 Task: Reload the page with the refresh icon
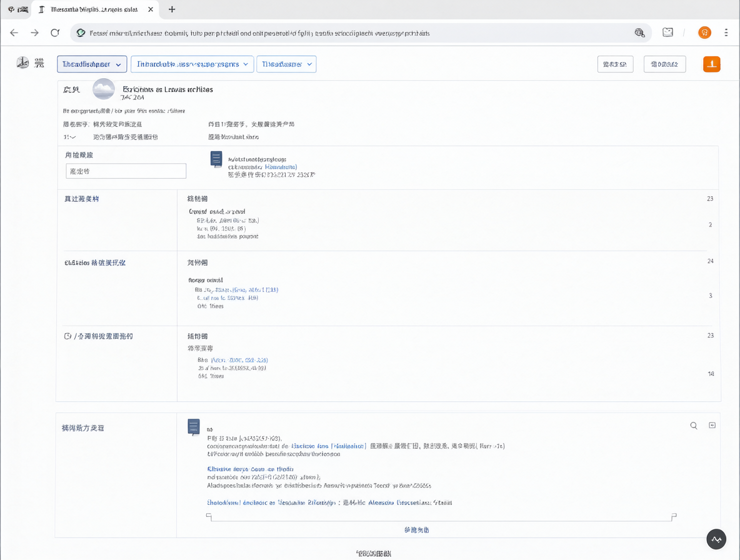coord(55,32)
